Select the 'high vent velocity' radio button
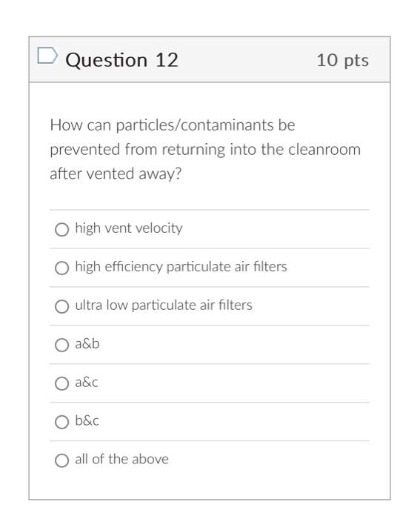The height and width of the screenshot is (519, 420). pos(61,229)
